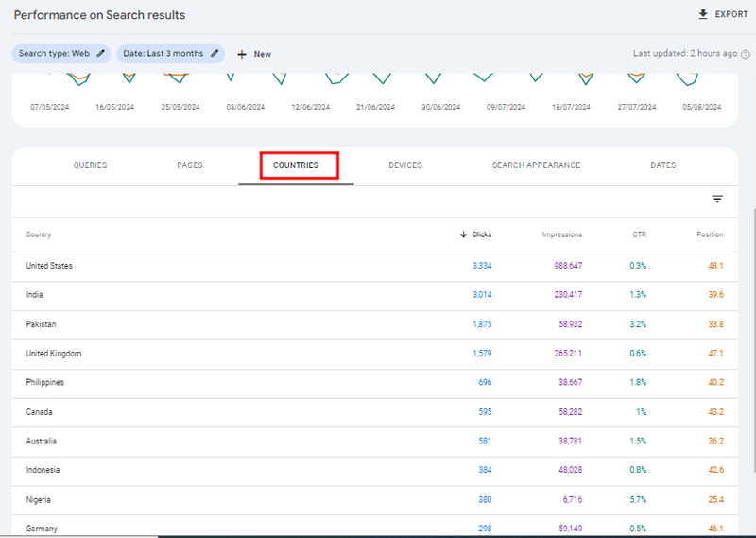The height and width of the screenshot is (538, 756).
Task: Click the EXPORT button label
Action: click(731, 14)
